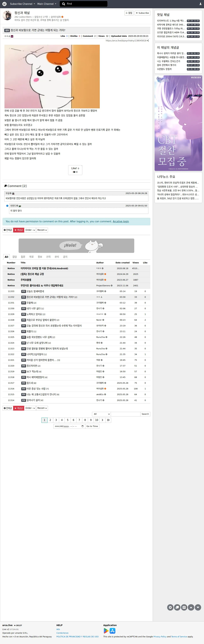The height and width of the screenshot is (644, 204).
Task: Open lower Recom dropdown near pagination
Action: pos(42,408)
